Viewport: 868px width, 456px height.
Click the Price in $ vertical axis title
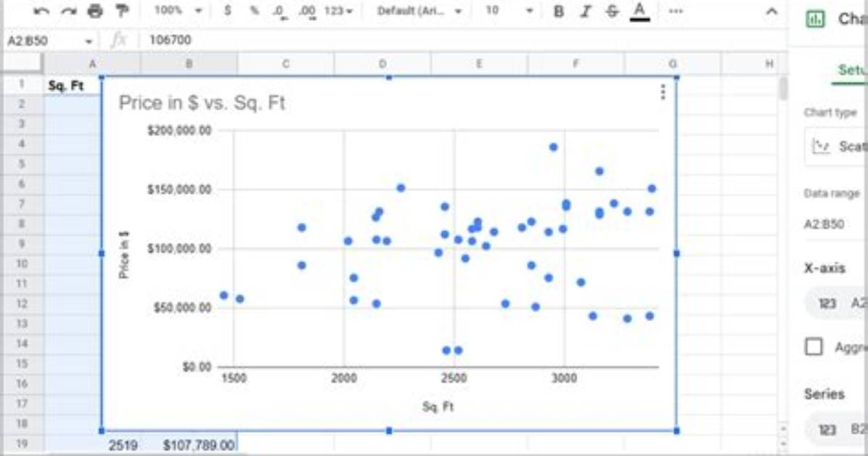point(124,255)
